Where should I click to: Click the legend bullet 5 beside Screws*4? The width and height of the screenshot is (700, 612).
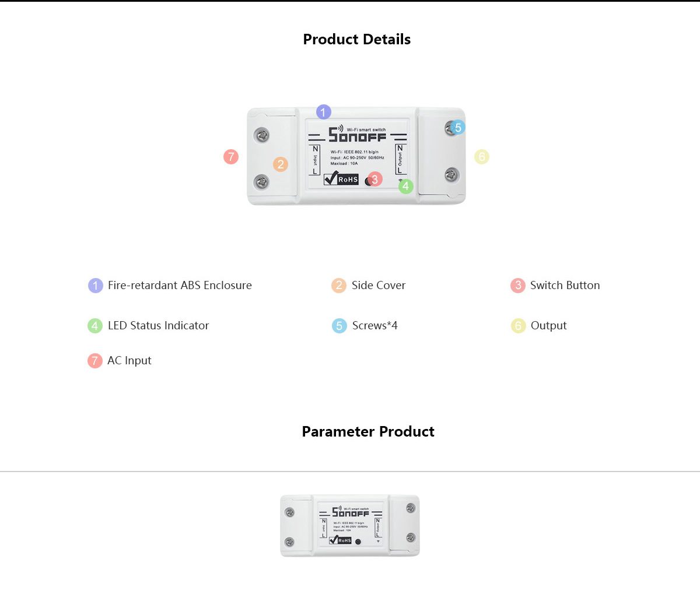pyautogui.click(x=339, y=326)
